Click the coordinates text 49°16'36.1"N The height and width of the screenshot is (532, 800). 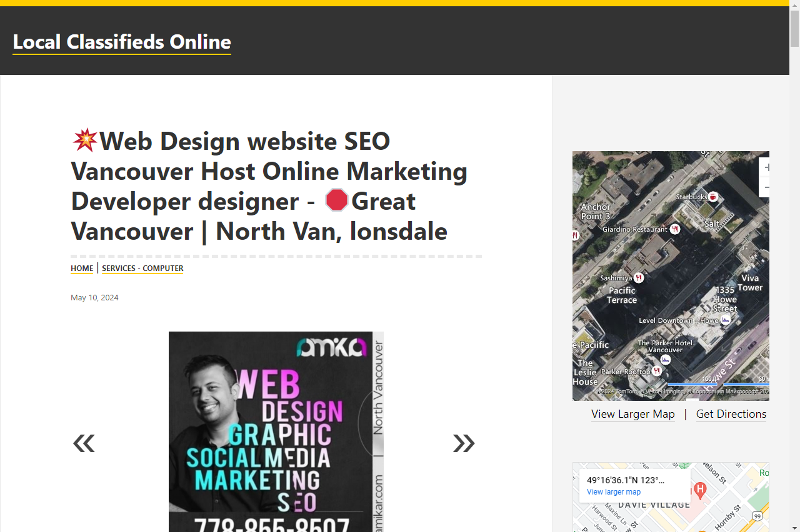[x=626, y=480]
